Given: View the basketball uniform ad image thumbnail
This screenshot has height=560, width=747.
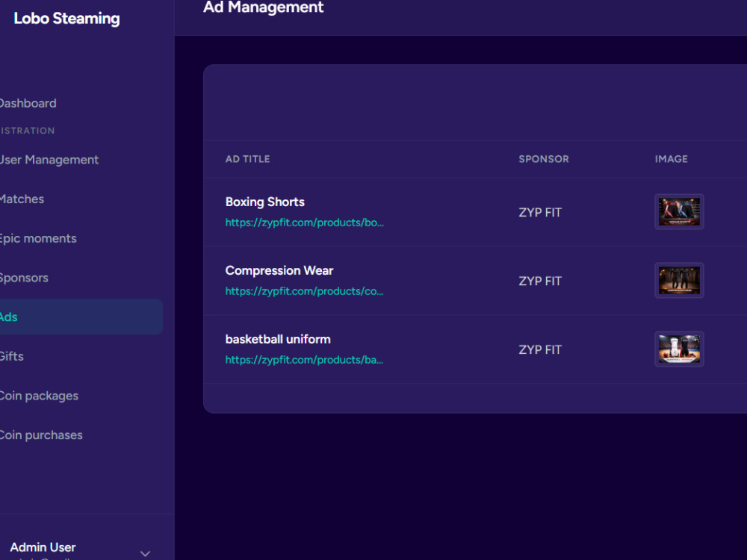Looking at the screenshot, I should point(679,349).
